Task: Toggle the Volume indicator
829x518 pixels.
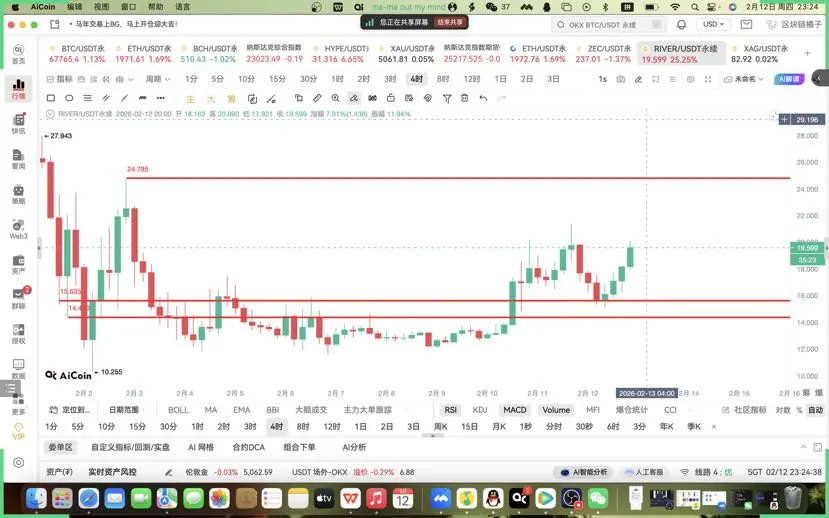Action: [556, 410]
